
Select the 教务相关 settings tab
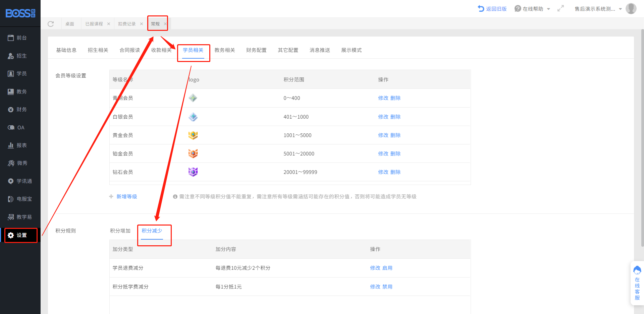click(225, 50)
